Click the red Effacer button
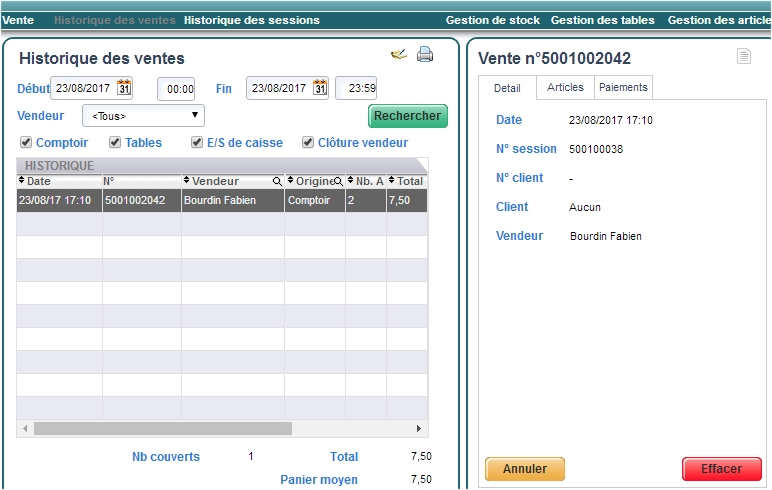The height and width of the screenshot is (490, 772). point(721,469)
